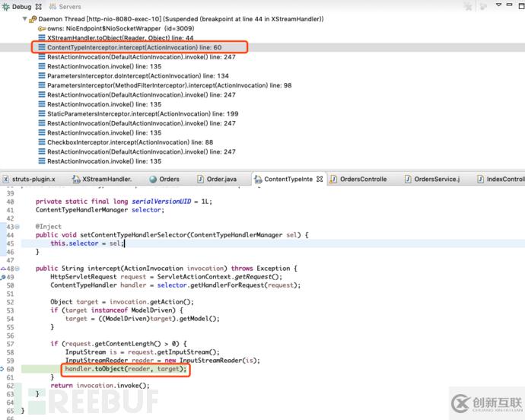Click serialVersionUID in line 40

click(161, 202)
